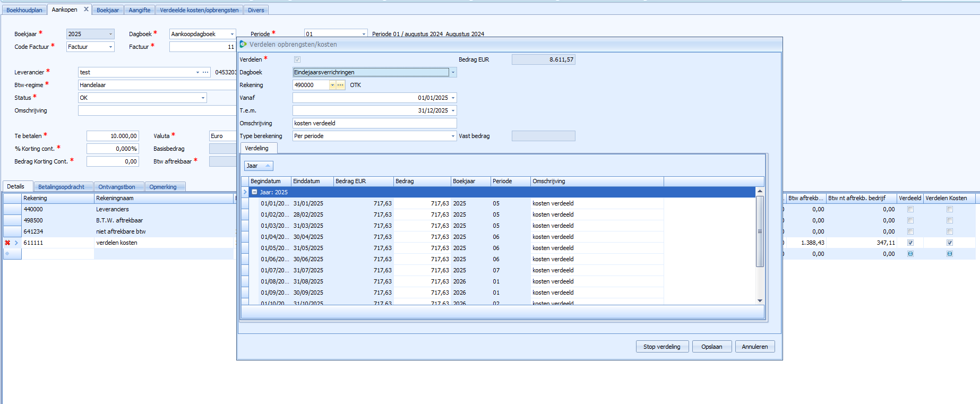Click the vertical scrollbar thumb in Verdeling grid
Image resolution: width=980 pixels, height=404 pixels.
760,231
